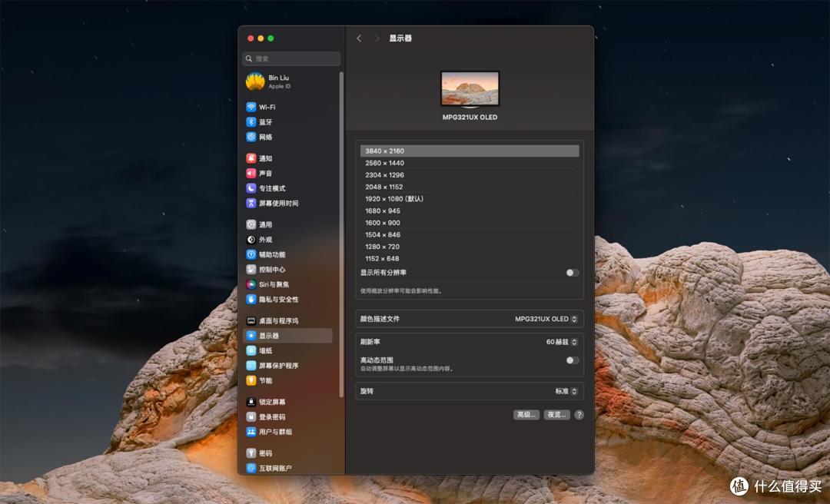Screen dimensions: 830x504
Task: Open 旋转 标准 rotation dropdown
Action: point(566,391)
